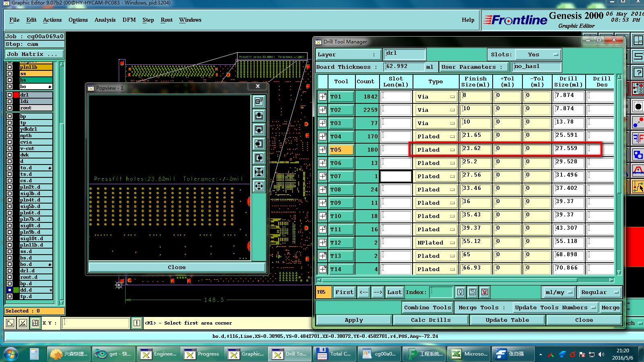Click the red color swatch beside drl layer
The width and height of the screenshot is (644, 362).
point(16,95)
